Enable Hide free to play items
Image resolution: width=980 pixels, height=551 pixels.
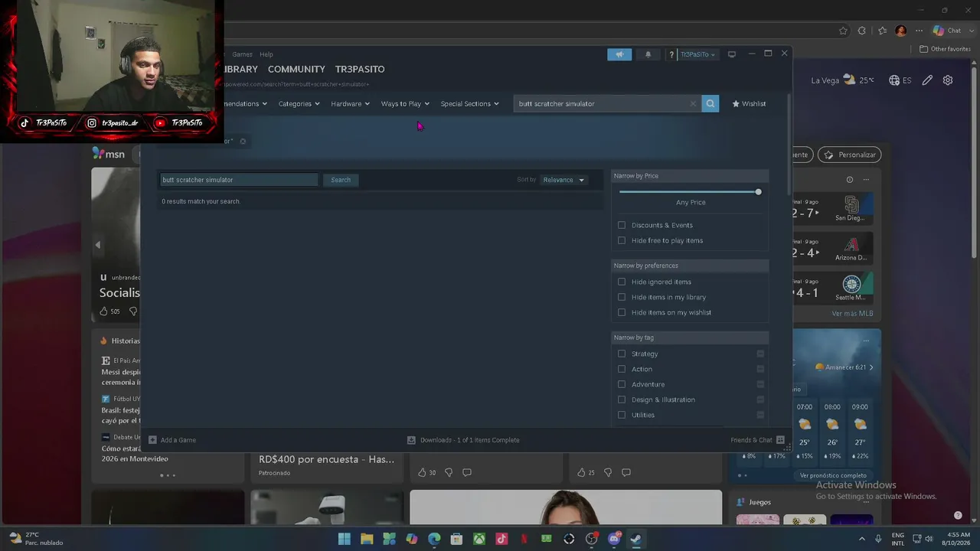[622, 240]
